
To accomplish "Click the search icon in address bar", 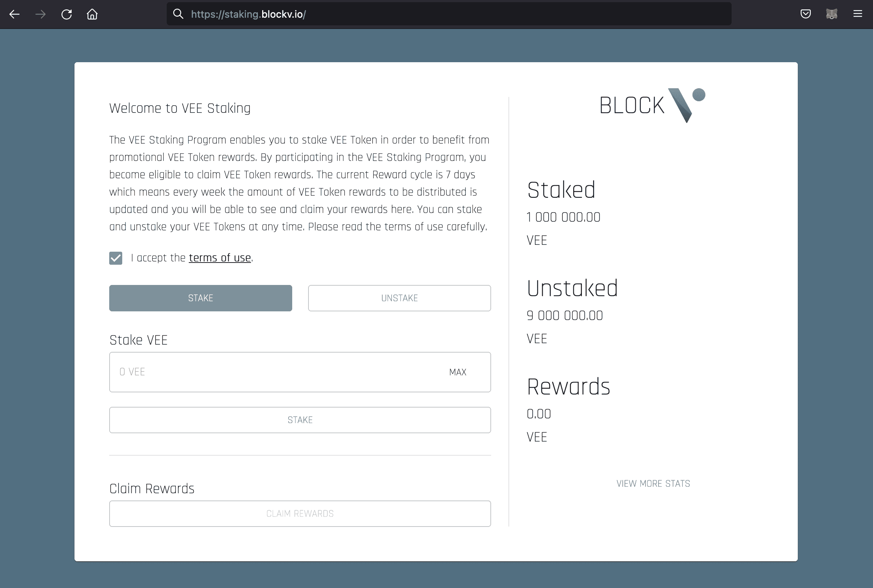I will [x=178, y=14].
